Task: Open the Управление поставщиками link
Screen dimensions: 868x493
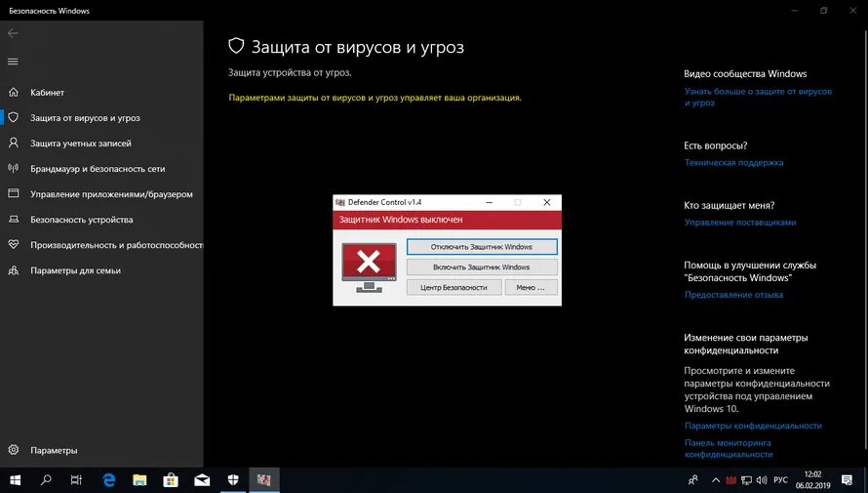Action: pyautogui.click(x=740, y=223)
